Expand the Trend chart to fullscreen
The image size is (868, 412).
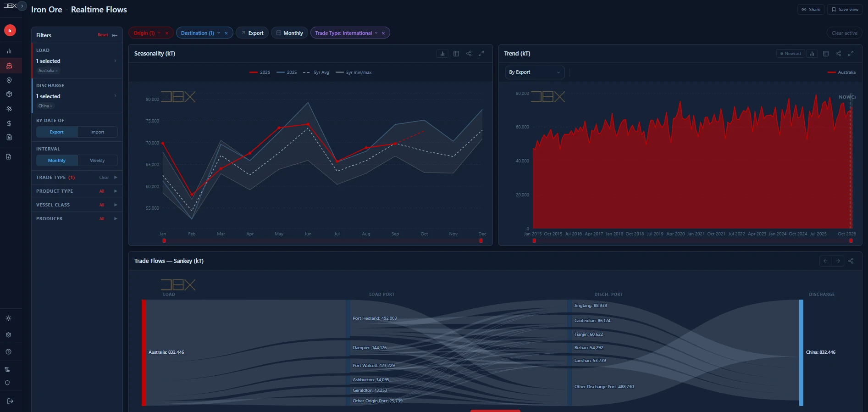pos(851,54)
